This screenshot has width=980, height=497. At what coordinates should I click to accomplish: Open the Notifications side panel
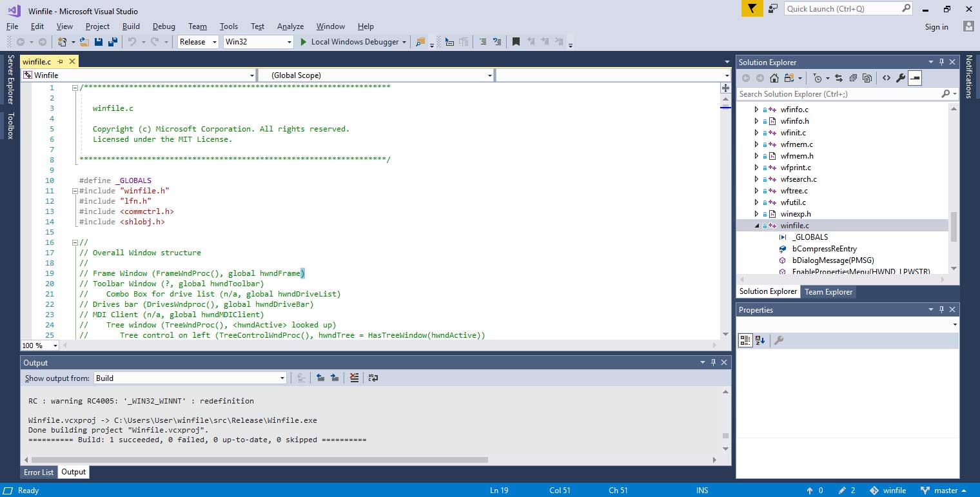pos(969,77)
